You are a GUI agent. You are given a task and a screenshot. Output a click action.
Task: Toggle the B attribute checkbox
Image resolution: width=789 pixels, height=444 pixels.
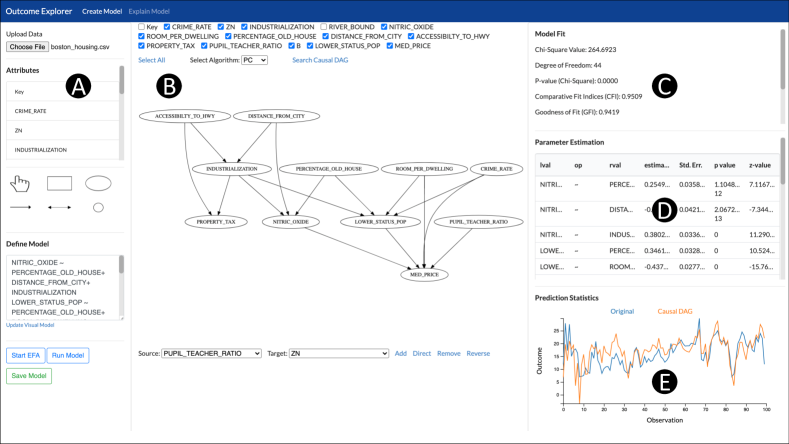tap(291, 46)
